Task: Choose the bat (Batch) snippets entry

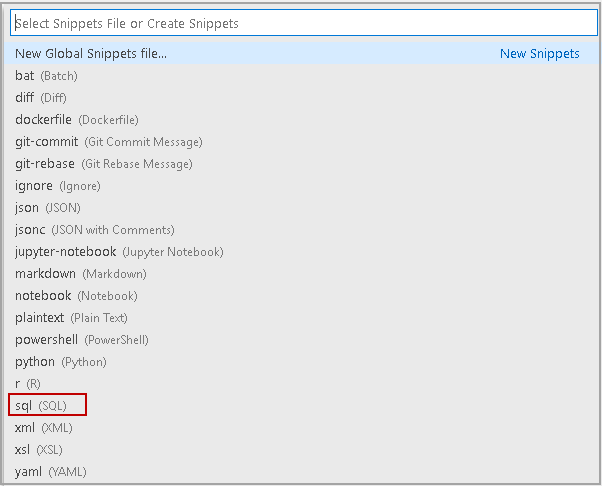Action: [46, 76]
